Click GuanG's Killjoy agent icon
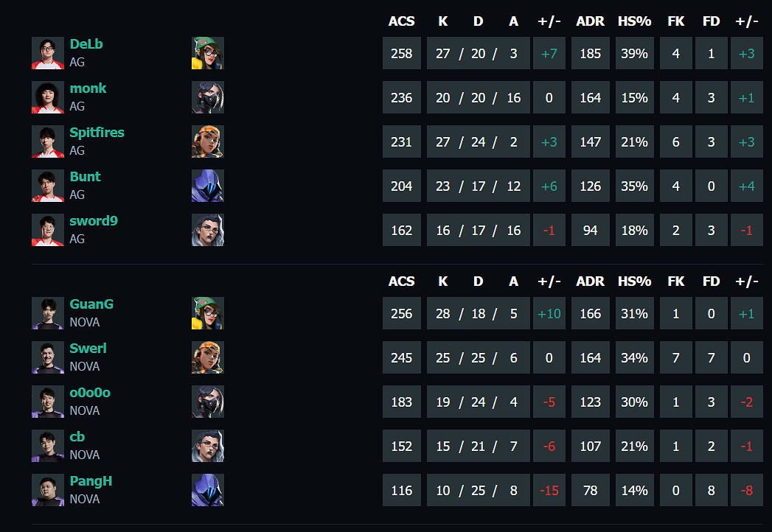 tap(207, 313)
